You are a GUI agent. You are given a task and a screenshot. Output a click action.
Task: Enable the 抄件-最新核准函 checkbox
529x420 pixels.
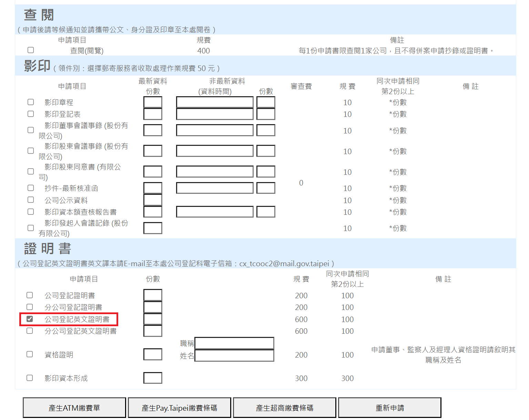point(30,188)
